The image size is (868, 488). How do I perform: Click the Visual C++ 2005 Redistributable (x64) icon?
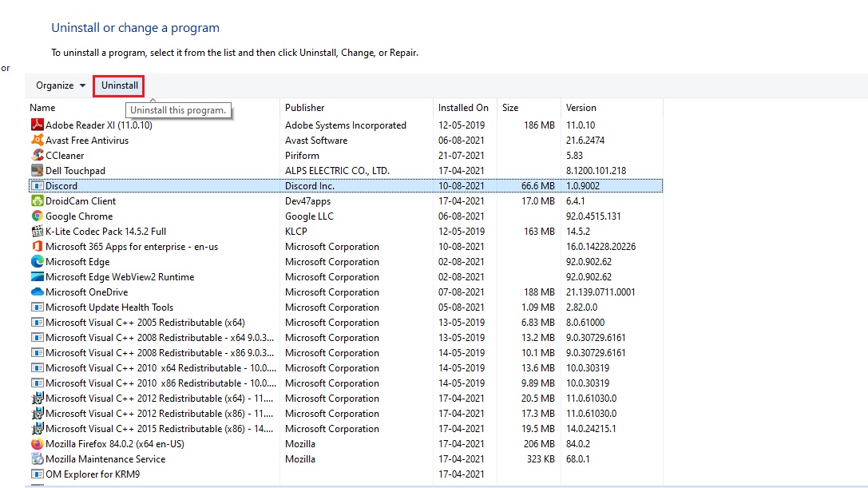37,323
